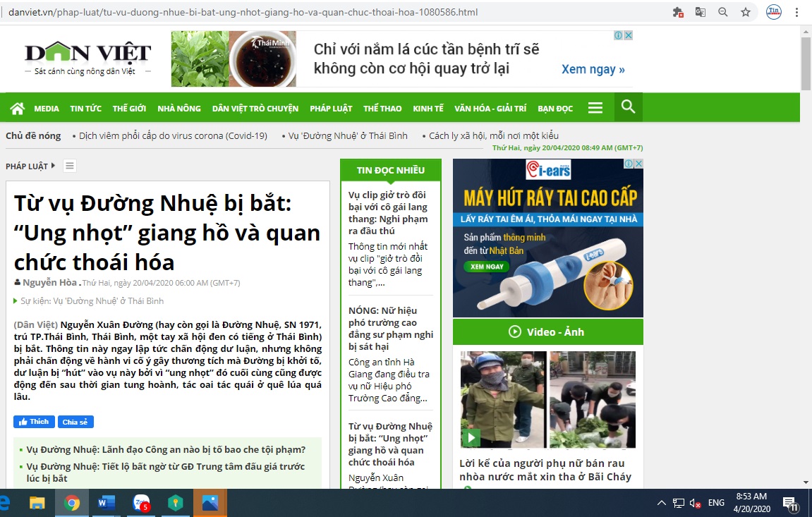812x517 pixels.
Task: Click AdChoices info icon on i-ears ad
Action: click(x=629, y=164)
